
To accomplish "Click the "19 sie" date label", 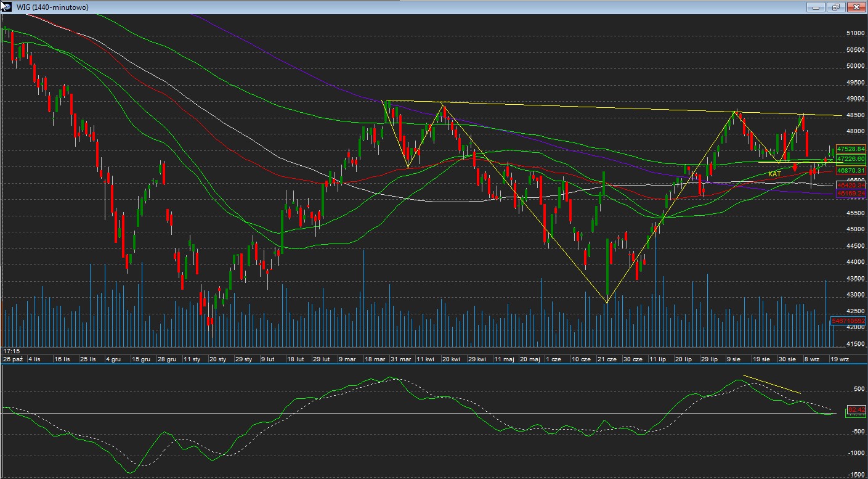I will pyautogui.click(x=761, y=358).
